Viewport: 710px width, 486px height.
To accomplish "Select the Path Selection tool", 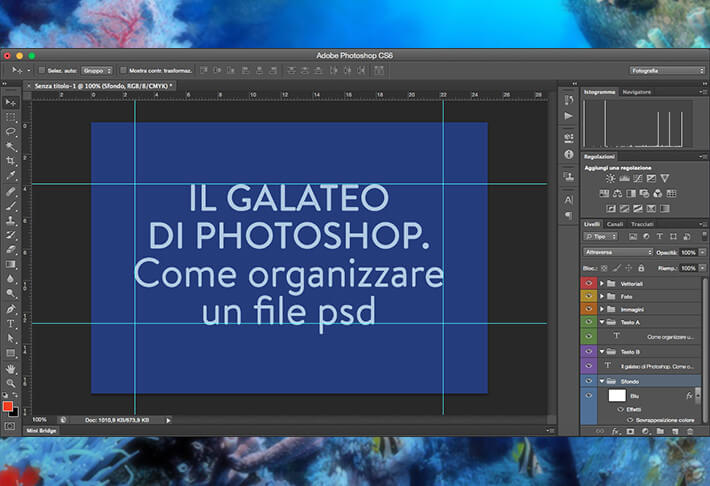I will pyautogui.click(x=11, y=338).
